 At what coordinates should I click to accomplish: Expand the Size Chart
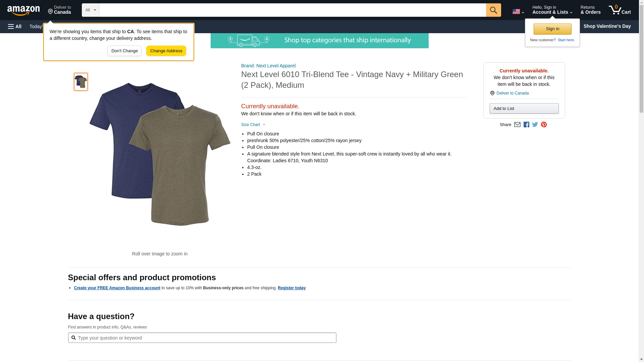click(x=253, y=125)
